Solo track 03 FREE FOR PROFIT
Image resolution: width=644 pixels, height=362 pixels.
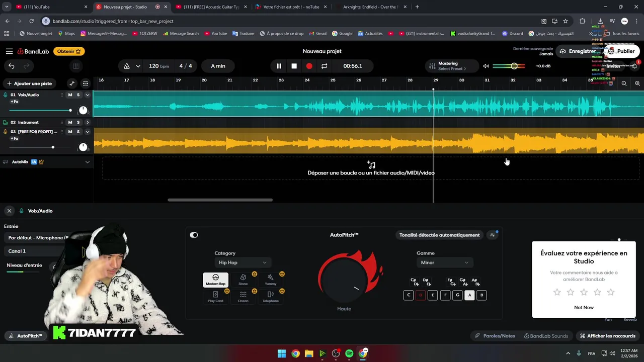click(78, 132)
